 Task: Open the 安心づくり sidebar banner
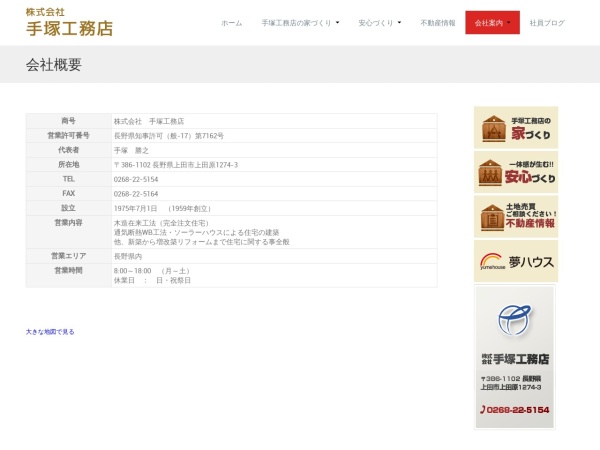click(x=516, y=172)
